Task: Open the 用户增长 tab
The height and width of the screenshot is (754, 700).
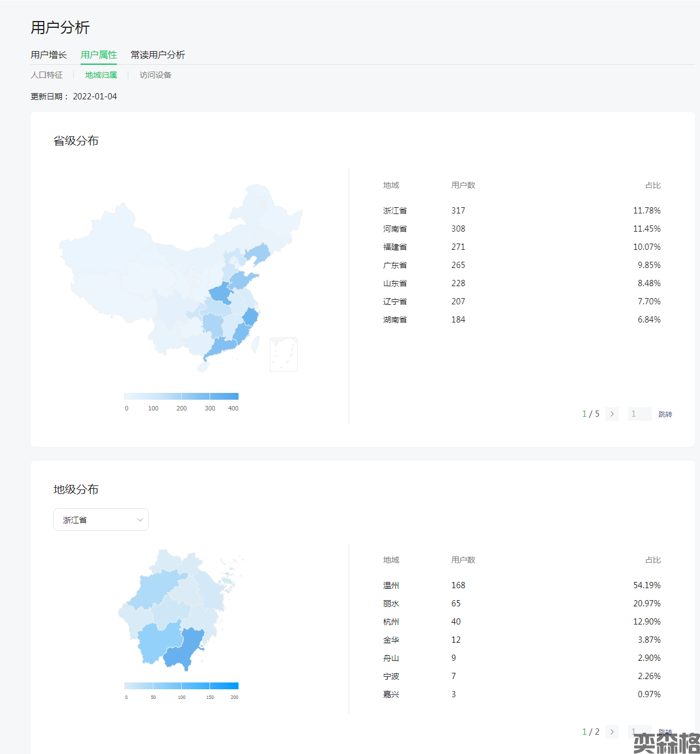Action: coord(49,55)
